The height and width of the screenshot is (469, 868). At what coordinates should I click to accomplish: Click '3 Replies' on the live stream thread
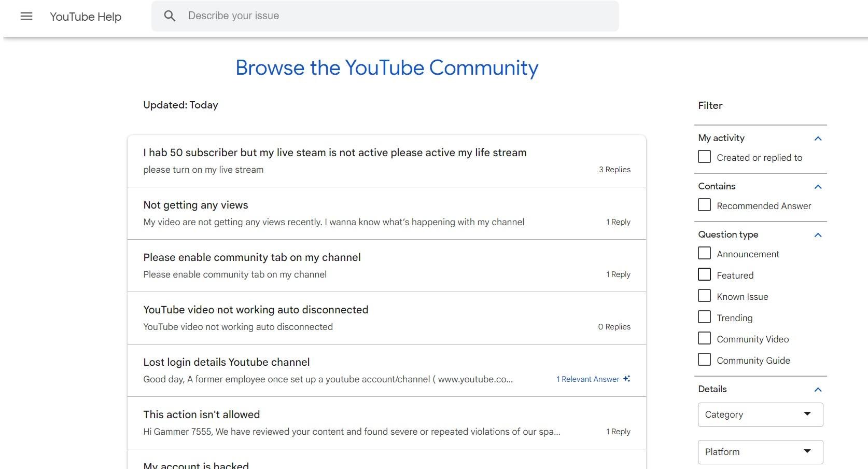[614, 170]
